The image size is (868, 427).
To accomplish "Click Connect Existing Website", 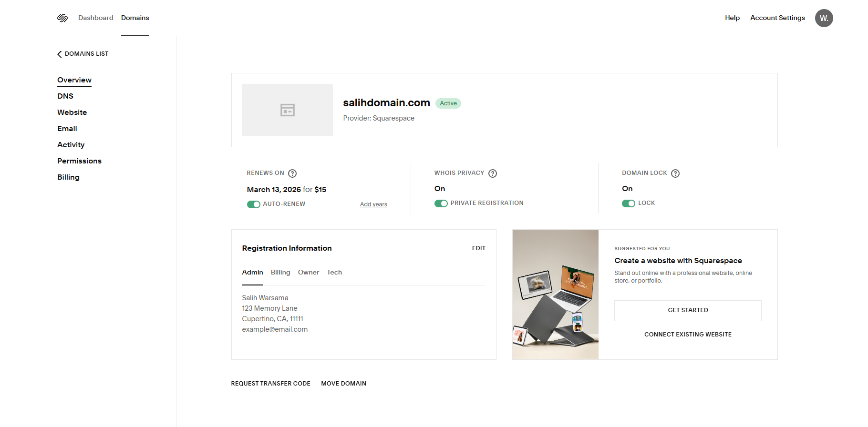I will point(688,335).
